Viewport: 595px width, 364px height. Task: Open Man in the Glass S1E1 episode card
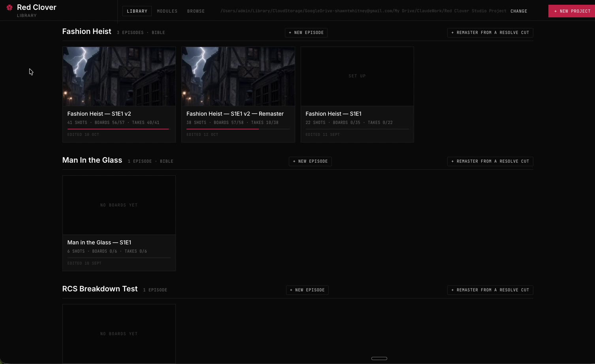tap(119, 223)
